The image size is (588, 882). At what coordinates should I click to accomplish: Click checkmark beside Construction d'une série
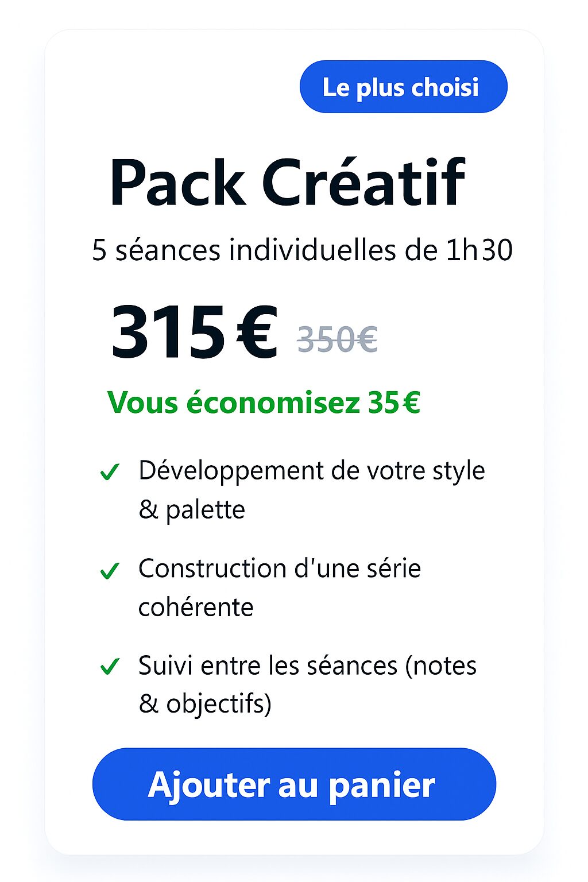tap(109, 571)
